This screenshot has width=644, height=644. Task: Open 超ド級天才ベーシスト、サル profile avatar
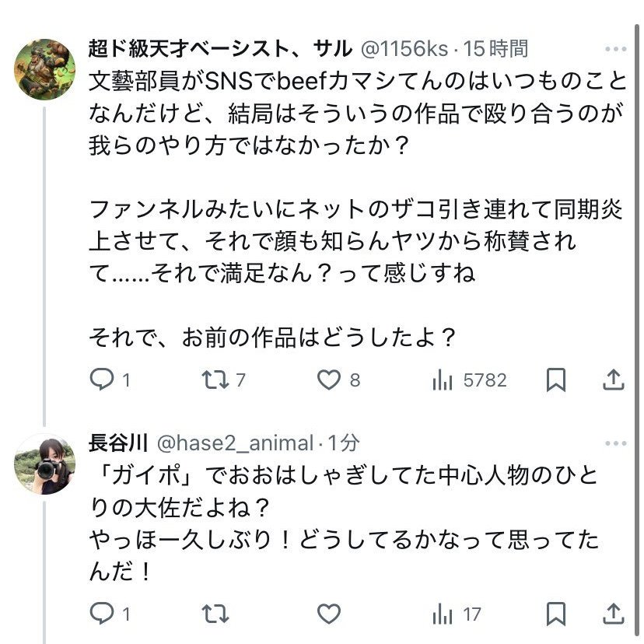(x=45, y=68)
